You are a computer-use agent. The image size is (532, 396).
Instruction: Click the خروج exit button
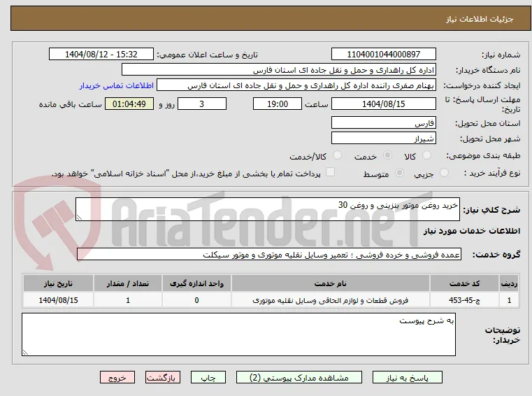pos(117,377)
